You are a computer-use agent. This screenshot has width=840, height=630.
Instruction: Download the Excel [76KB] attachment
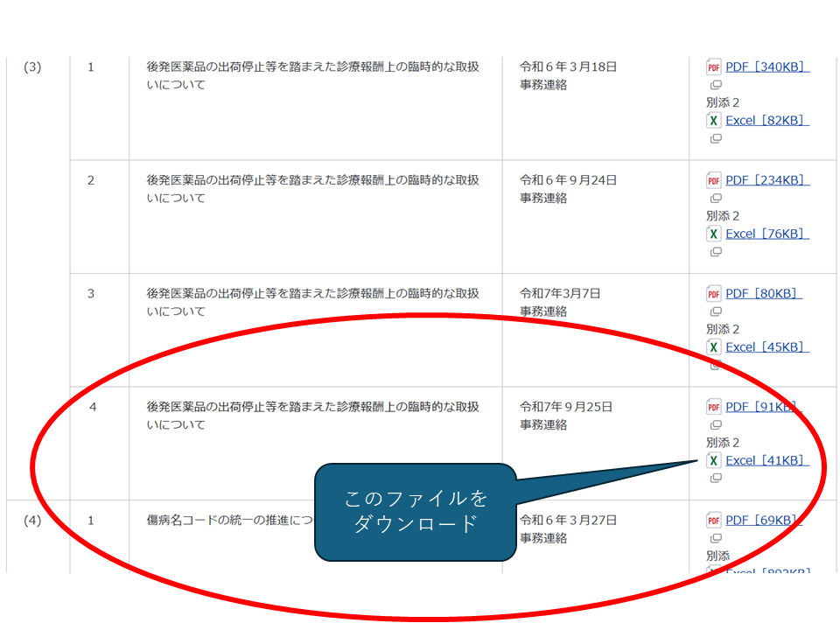pyautogui.click(x=766, y=234)
